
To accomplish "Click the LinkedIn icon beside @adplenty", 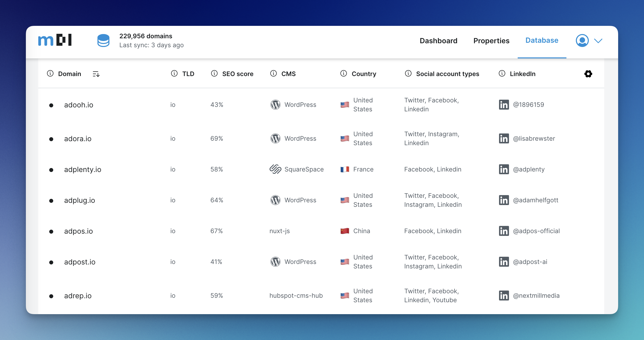I will [x=504, y=169].
